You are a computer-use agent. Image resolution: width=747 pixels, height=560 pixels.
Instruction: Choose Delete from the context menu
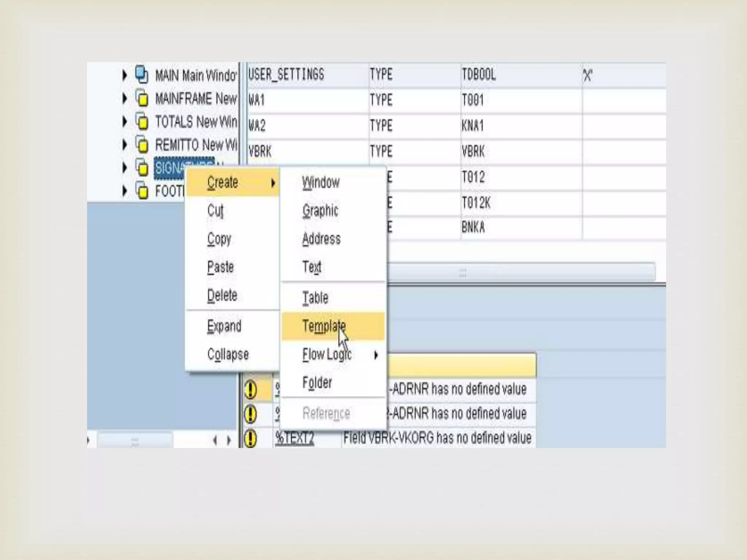(x=222, y=295)
